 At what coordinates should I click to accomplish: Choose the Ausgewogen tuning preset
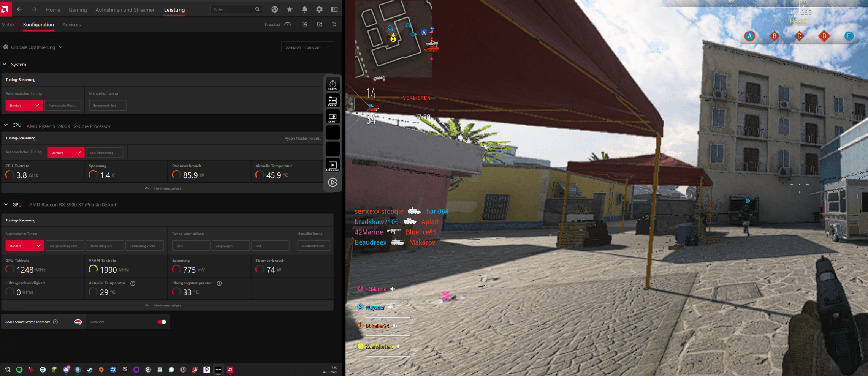point(231,246)
